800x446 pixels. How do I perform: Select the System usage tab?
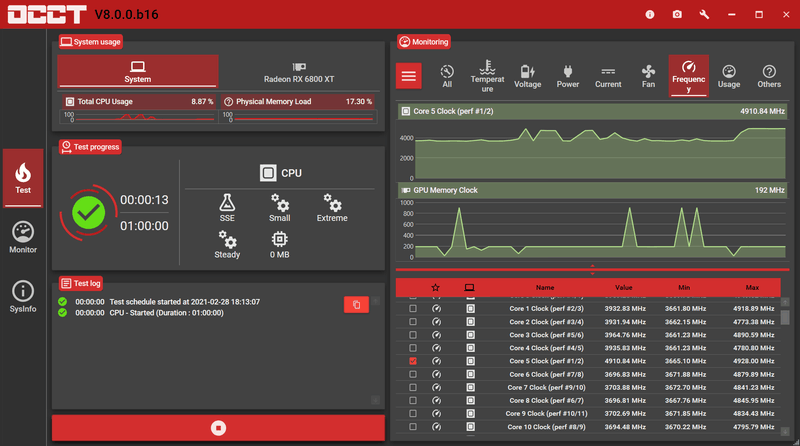(138, 71)
